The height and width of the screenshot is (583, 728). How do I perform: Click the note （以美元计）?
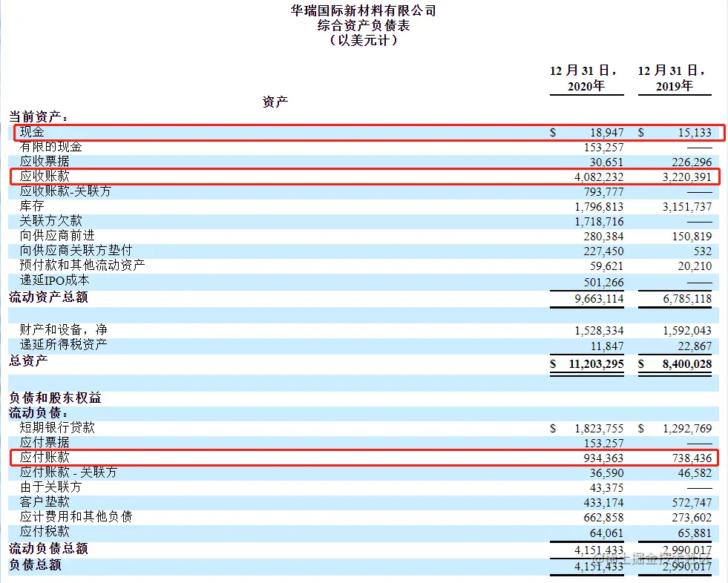(x=364, y=40)
